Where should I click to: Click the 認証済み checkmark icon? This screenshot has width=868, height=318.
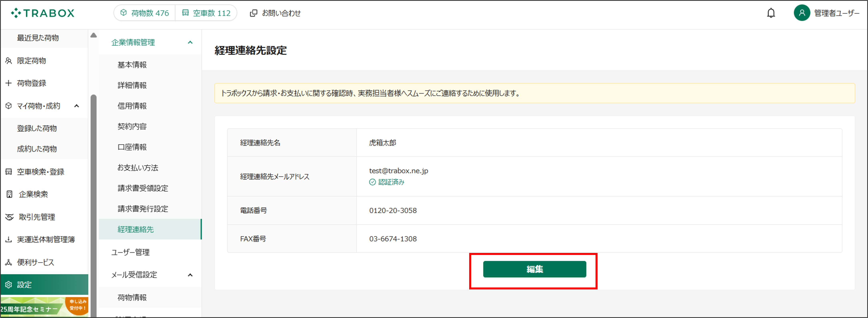(372, 182)
